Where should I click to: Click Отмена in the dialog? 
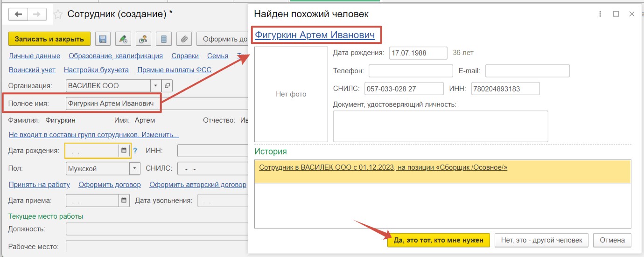612,240
